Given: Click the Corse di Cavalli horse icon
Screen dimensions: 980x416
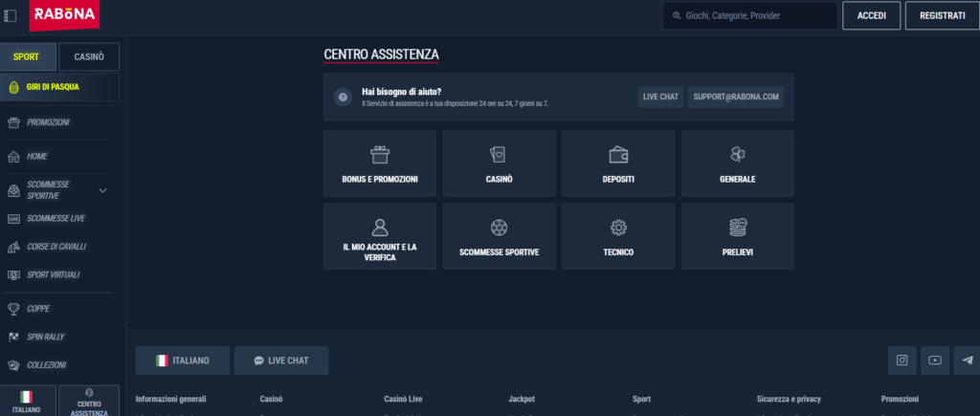Looking at the screenshot, I should click(x=13, y=247).
